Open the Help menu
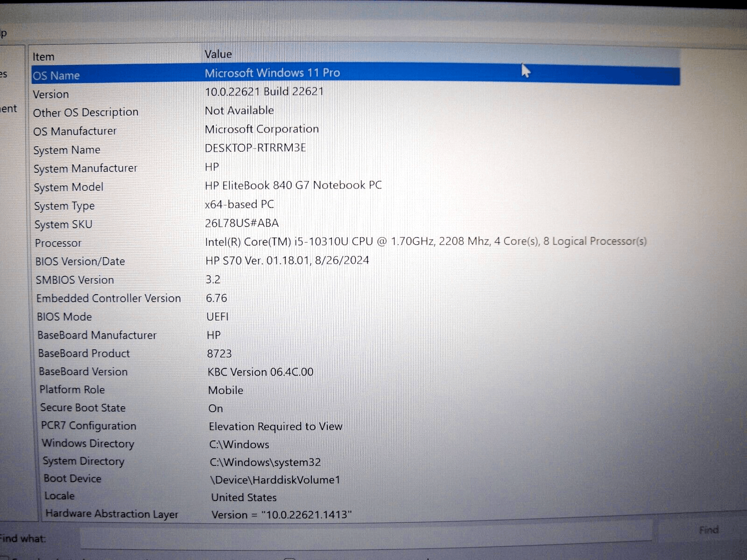 [x=4, y=33]
